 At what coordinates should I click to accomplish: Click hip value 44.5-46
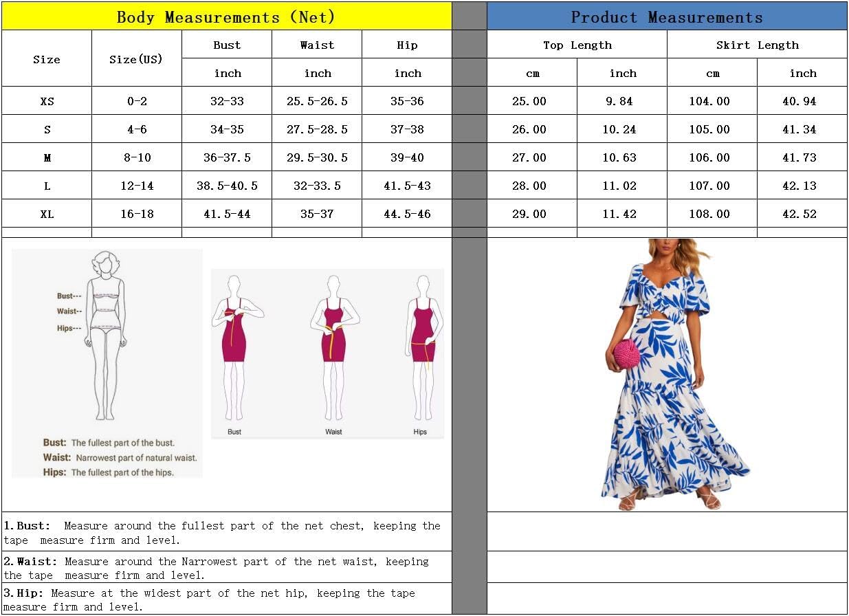pyautogui.click(x=407, y=214)
